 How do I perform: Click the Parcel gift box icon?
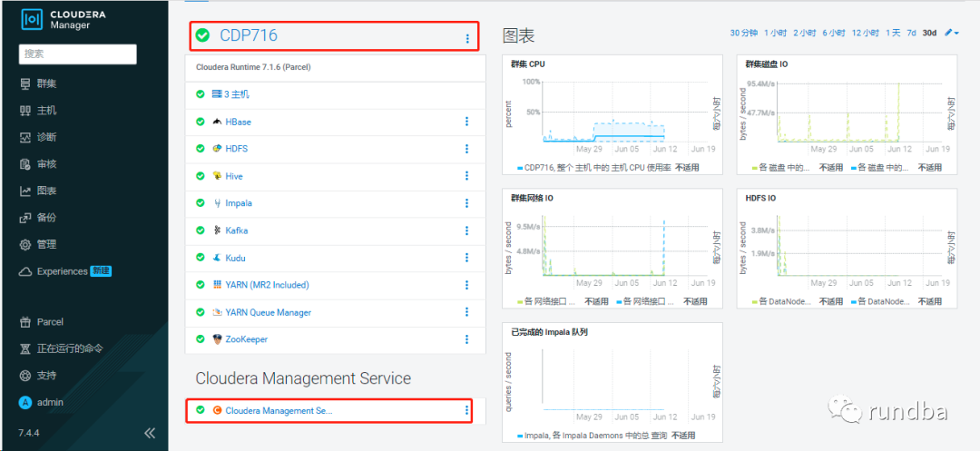coord(25,322)
